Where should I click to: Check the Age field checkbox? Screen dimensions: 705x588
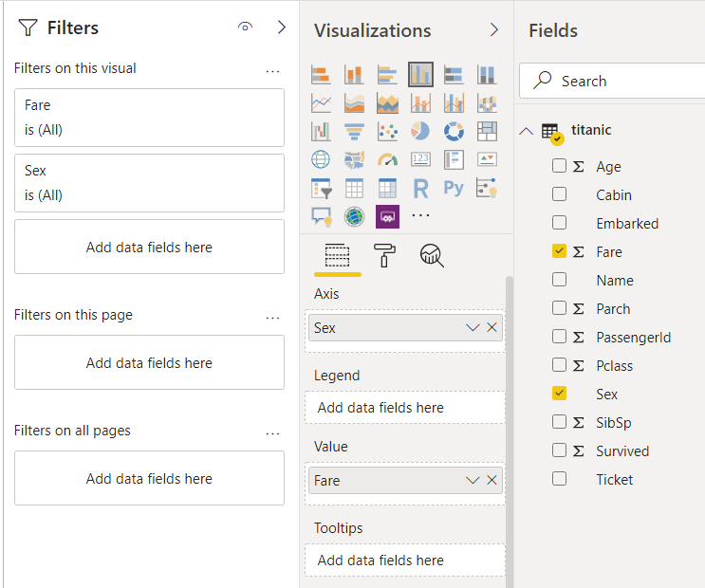tap(559, 167)
